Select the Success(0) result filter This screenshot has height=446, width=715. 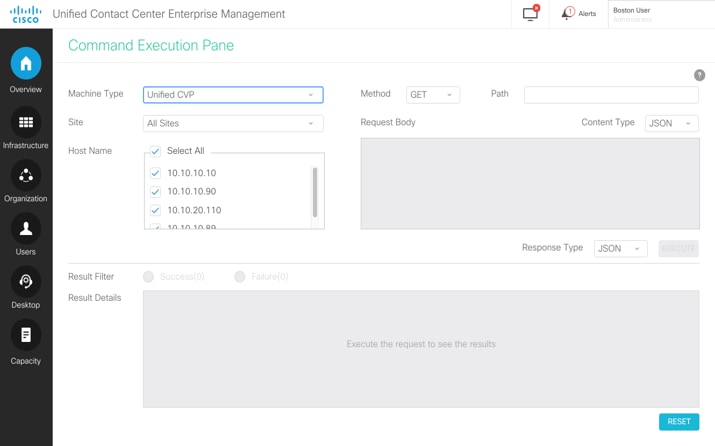(148, 276)
